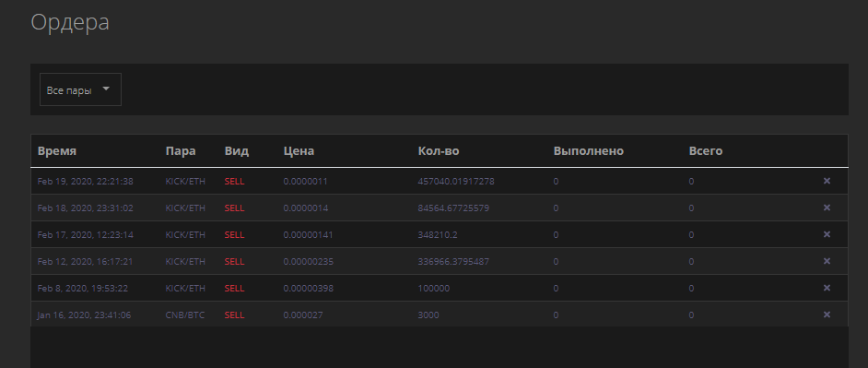Cancel the CNB/BTC order from Jan 16
This screenshot has width=868, height=368.
827,315
